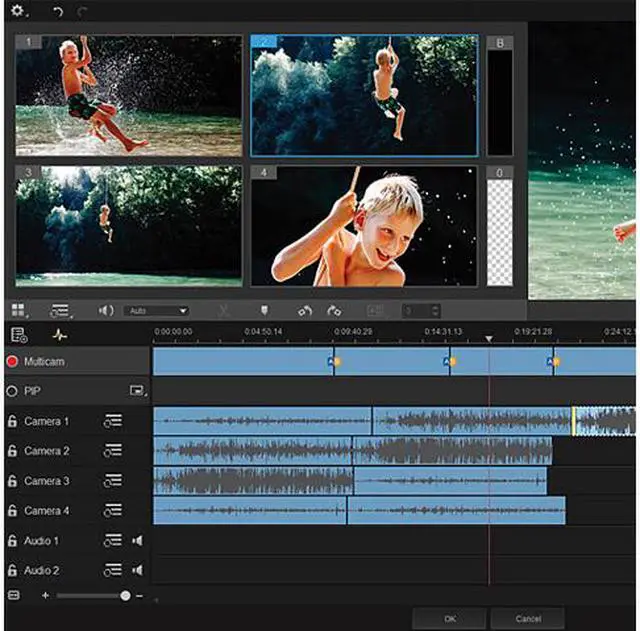Select the 0 transparent source
640x631 pixels.
500,226
